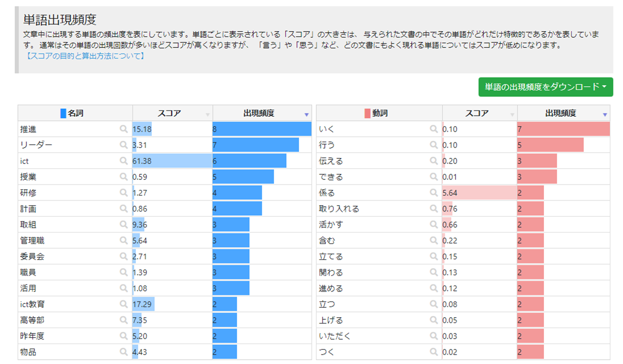Click the magnifier icon beside 推進
Image resolution: width=623 pixels, height=364 pixels.
point(123,129)
